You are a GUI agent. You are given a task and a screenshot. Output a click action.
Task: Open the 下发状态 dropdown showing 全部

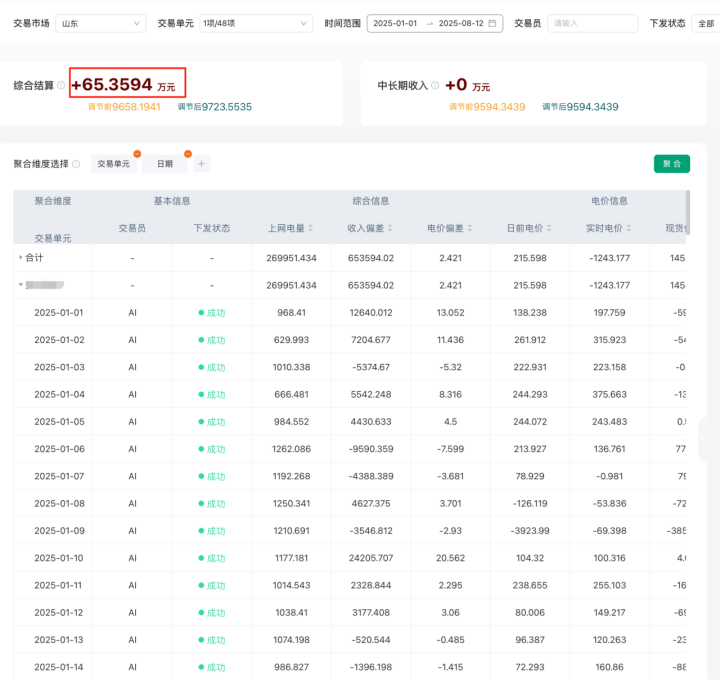coord(705,23)
